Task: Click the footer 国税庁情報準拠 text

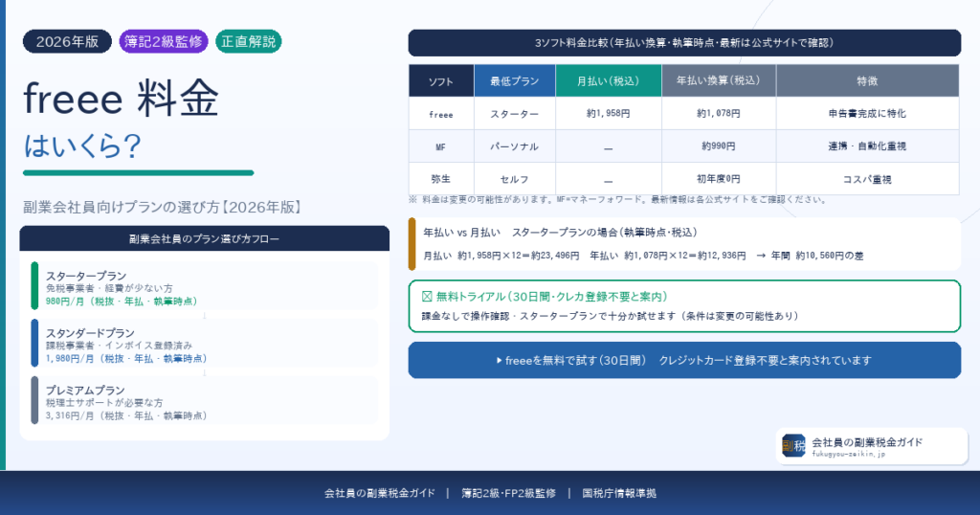Action: point(619,493)
